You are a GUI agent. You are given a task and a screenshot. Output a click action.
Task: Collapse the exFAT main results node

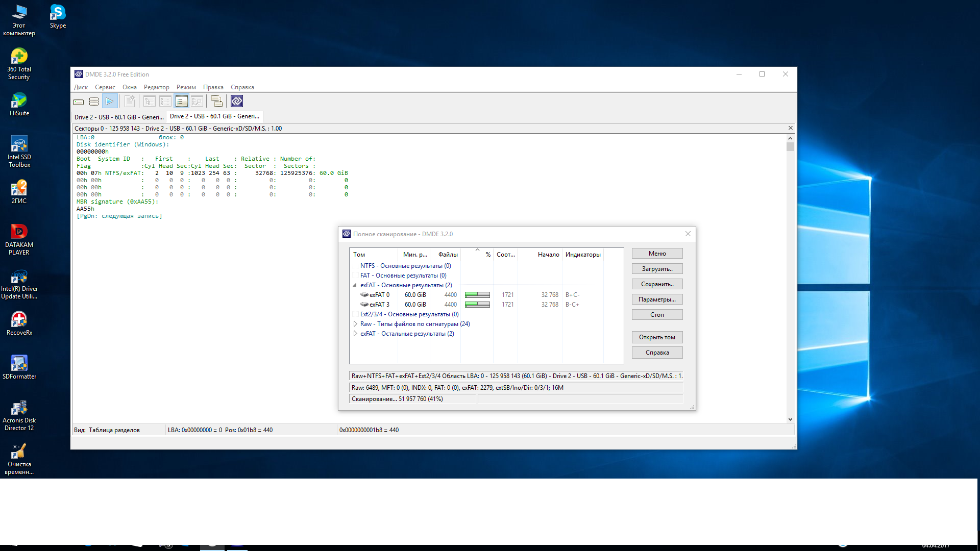pos(355,285)
